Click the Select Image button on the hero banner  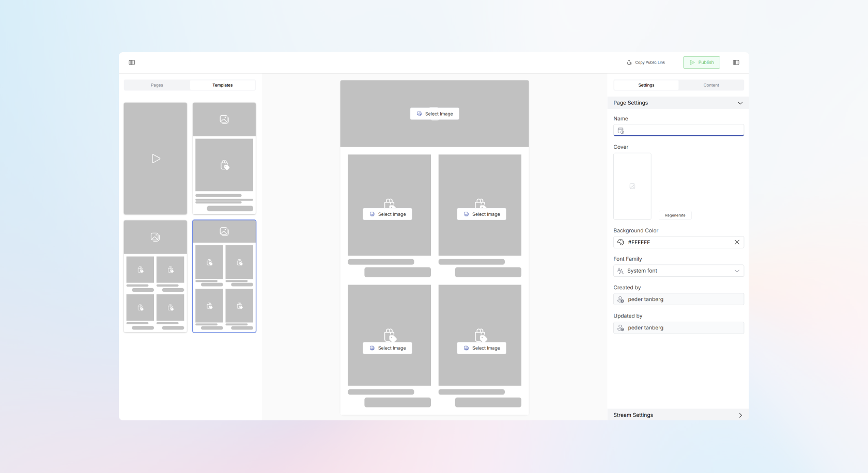[435, 114]
